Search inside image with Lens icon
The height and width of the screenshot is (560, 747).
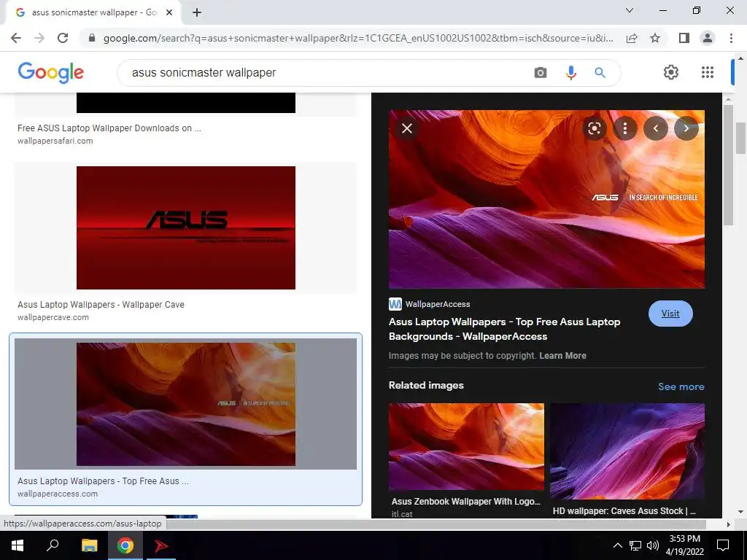pyautogui.click(x=594, y=128)
